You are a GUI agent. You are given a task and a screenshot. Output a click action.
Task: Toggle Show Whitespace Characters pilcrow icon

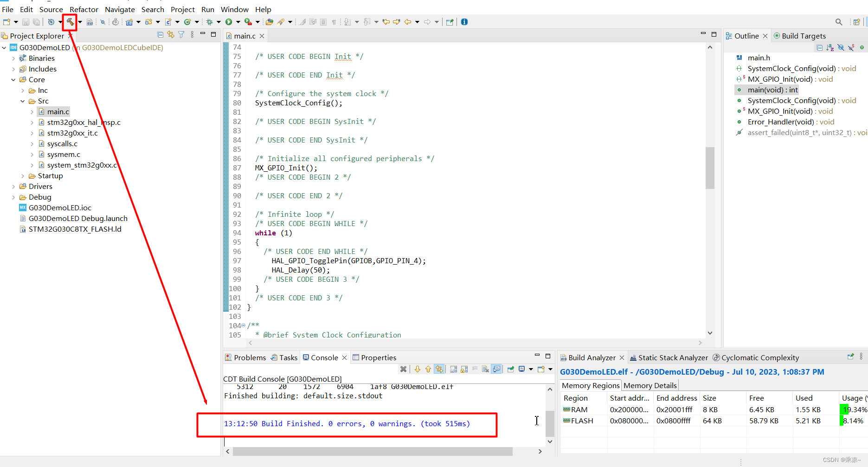(x=334, y=22)
